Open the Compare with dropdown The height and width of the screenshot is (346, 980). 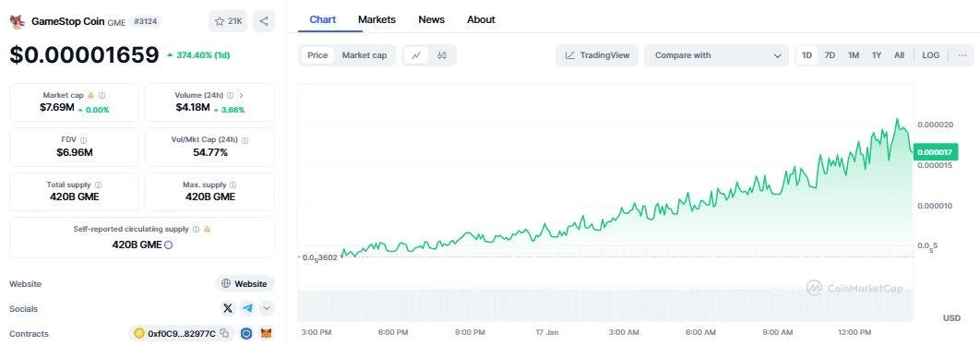pyautogui.click(x=716, y=55)
